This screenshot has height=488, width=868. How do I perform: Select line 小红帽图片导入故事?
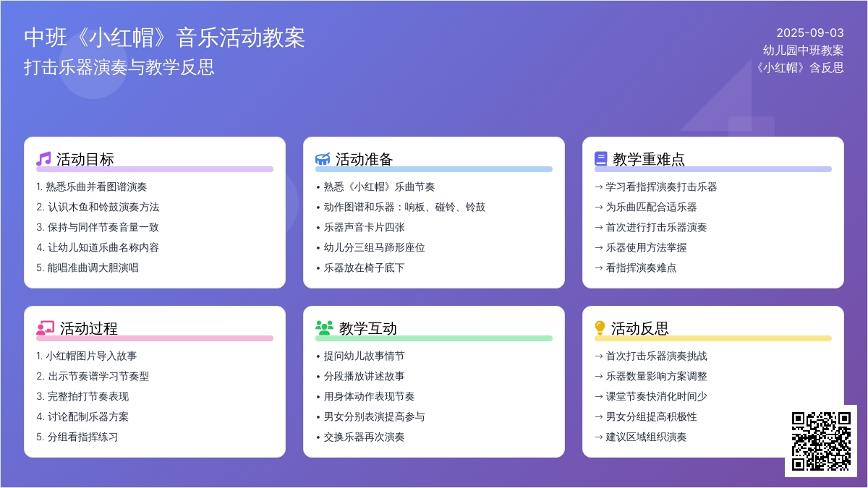(x=87, y=356)
